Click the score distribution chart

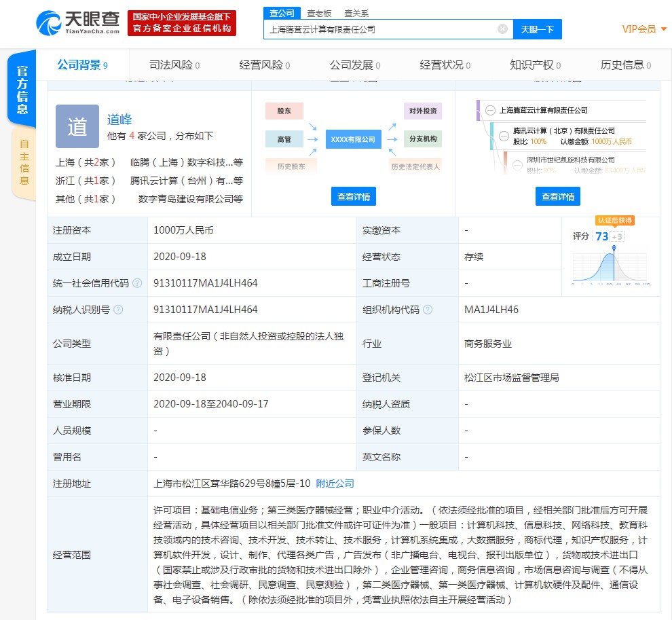click(x=611, y=266)
